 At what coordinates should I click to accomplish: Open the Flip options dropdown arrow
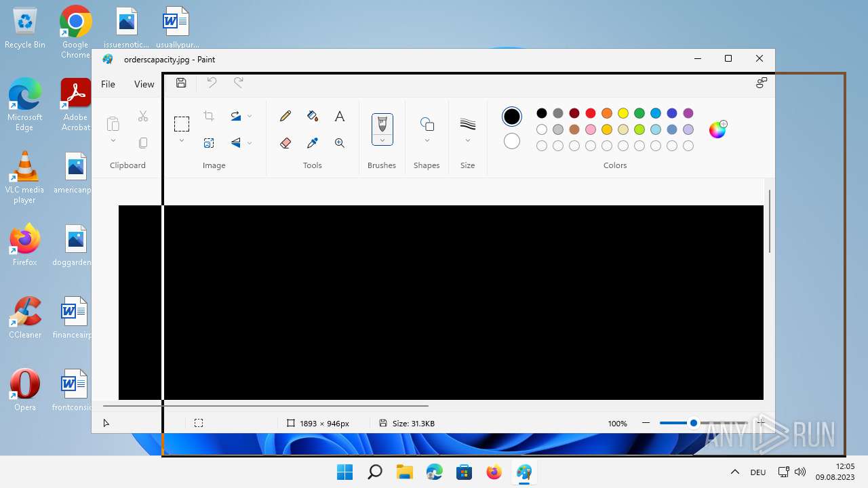point(250,143)
